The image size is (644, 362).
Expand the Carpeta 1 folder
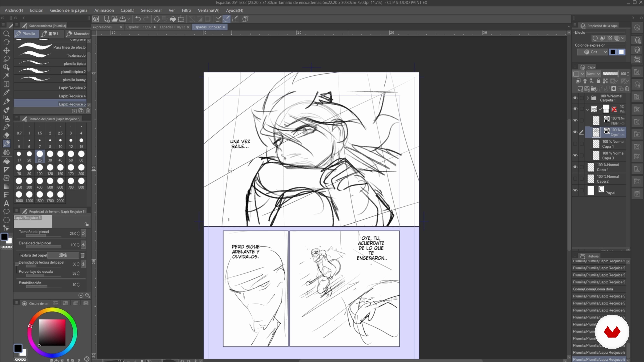[x=588, y=98]
